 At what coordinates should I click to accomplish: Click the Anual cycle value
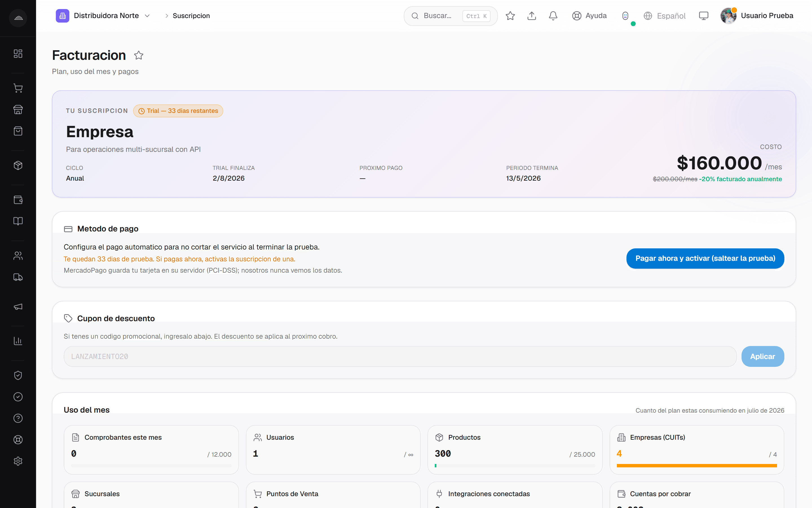[75, 178]
